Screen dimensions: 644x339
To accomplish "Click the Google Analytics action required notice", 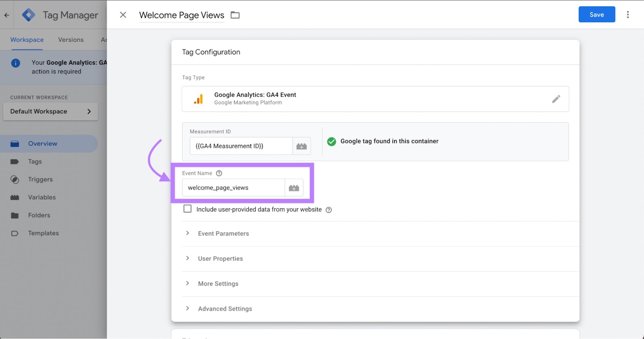I will [x=53, y=67].
